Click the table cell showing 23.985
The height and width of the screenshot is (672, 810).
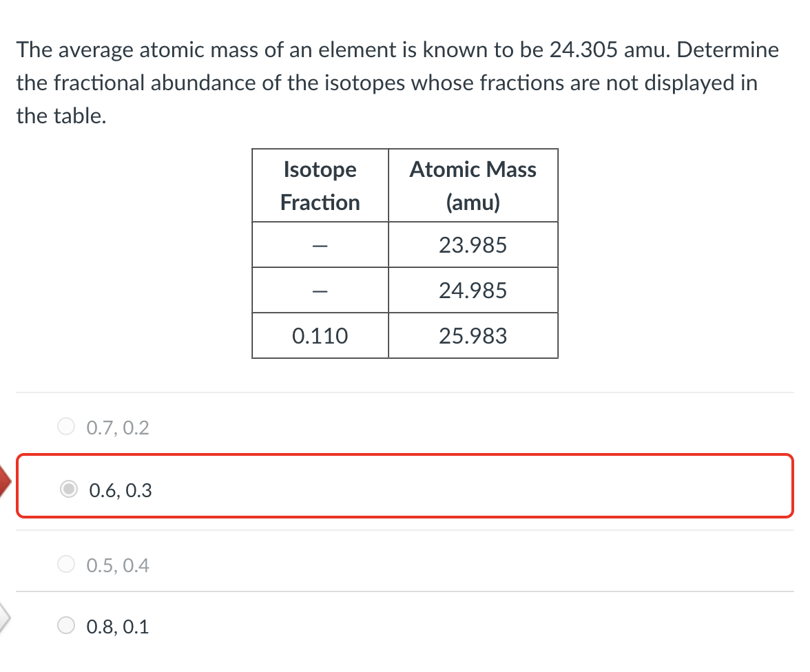coord(473,244)
